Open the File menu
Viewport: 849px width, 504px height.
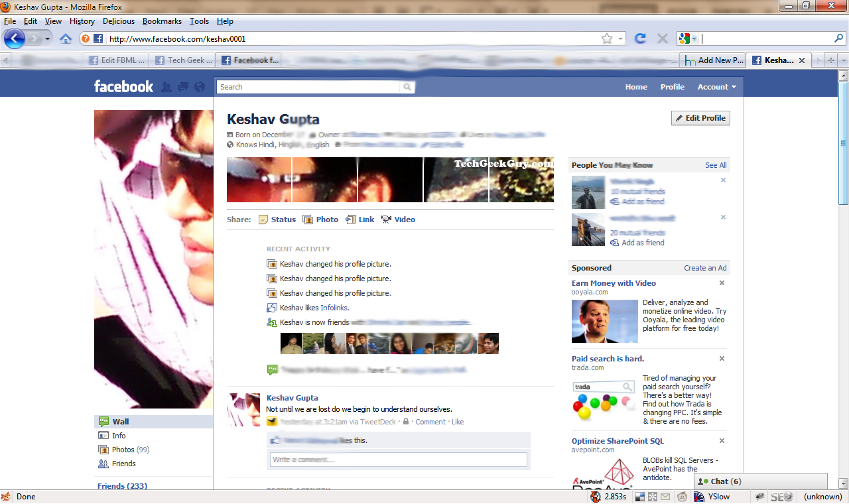pos(10,21)
